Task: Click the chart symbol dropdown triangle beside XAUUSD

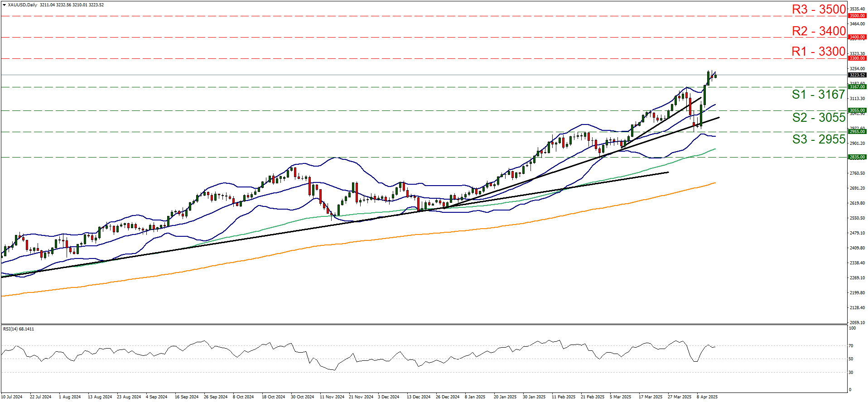Action: (4, 5)
